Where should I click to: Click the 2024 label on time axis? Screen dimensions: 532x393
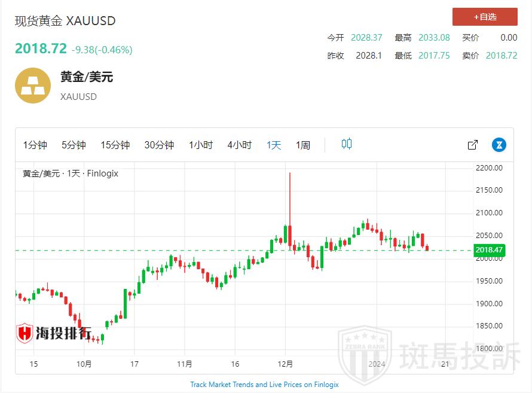coord(377,364)
